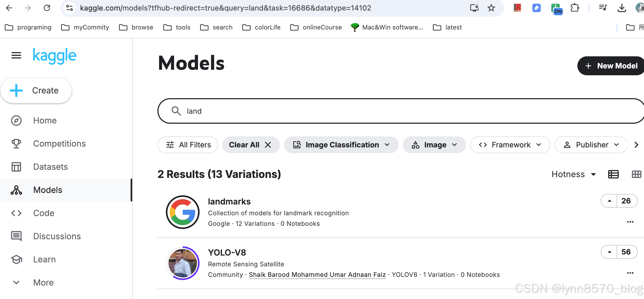Click the '2 Results (13 Variations)' heading
Screen dimensions: 644x299
tap(219, 174)
